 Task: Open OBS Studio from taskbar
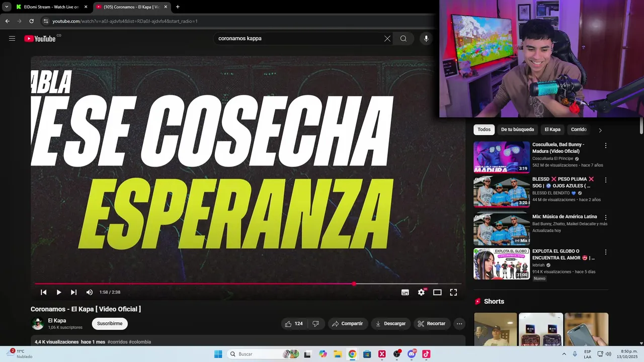click(x=397, y=354)
